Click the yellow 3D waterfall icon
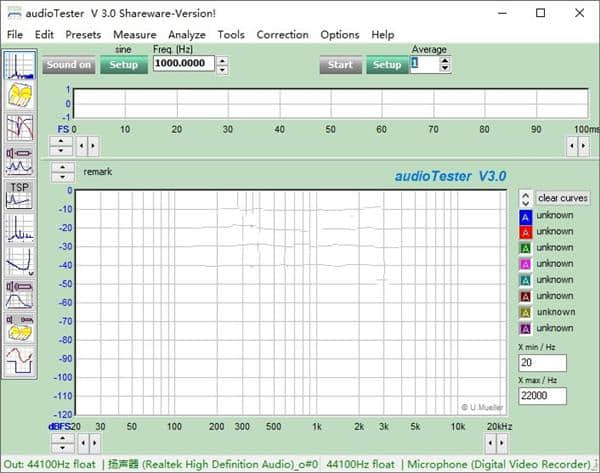Viewport: 600px width, 473px height. pos(19,95)
